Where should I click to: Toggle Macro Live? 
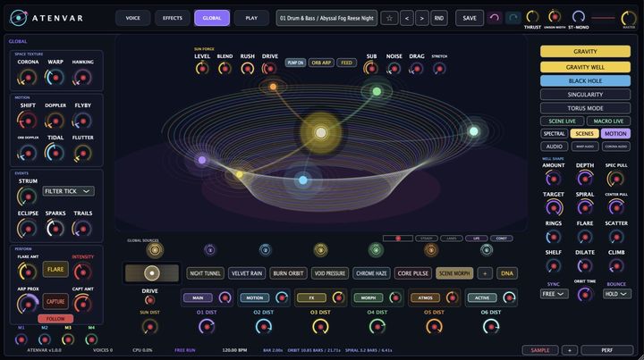click(608, 121)
